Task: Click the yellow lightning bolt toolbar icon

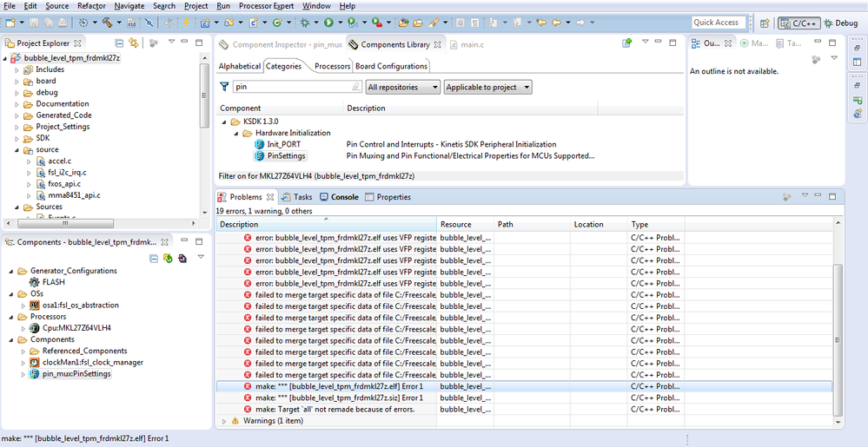Action: (x=186, y=23)
